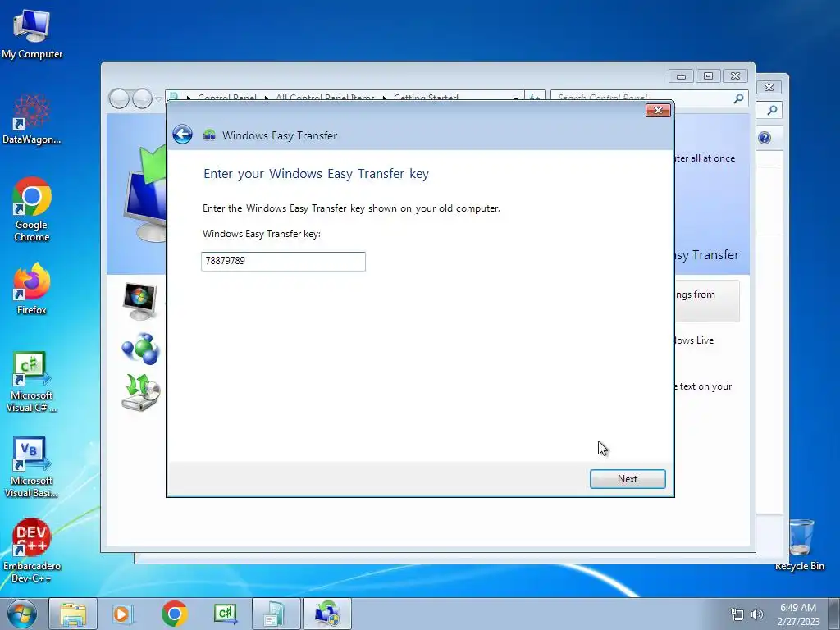Screen dimensions: 840x630
Task: Switch to Getting Started taskbar item
Action: [276, 614]
